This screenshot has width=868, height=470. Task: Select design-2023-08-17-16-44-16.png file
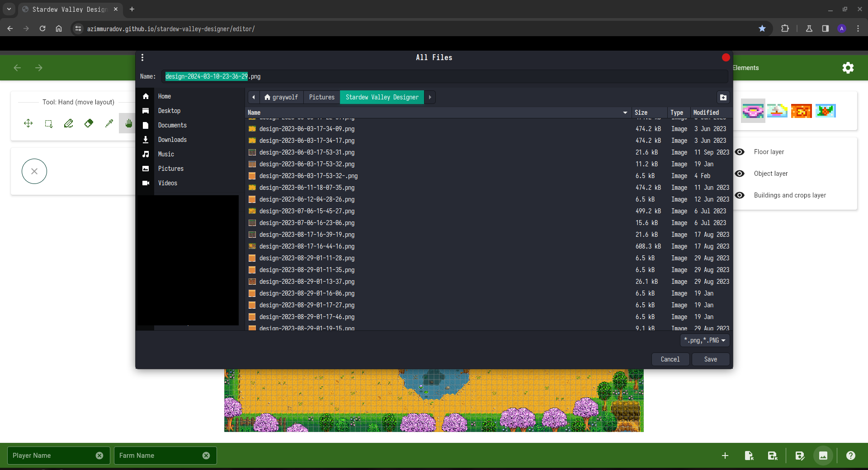[488, 246]
